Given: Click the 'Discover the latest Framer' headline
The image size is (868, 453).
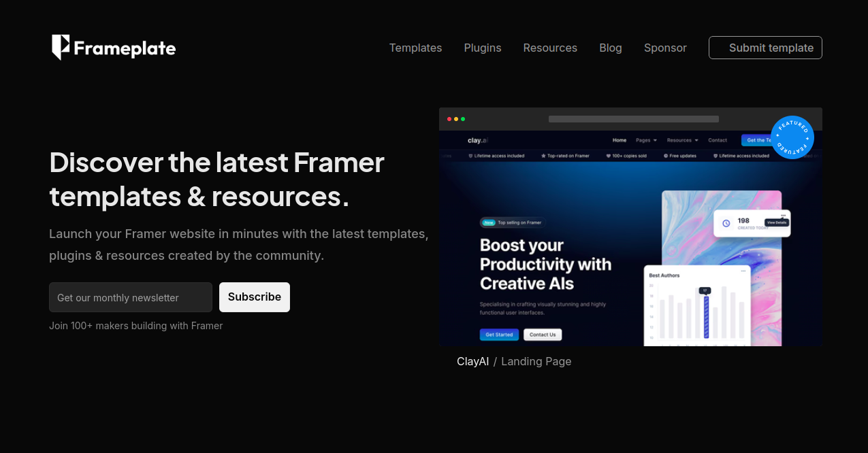Looking at the screenshot, I should pos(217,179).
